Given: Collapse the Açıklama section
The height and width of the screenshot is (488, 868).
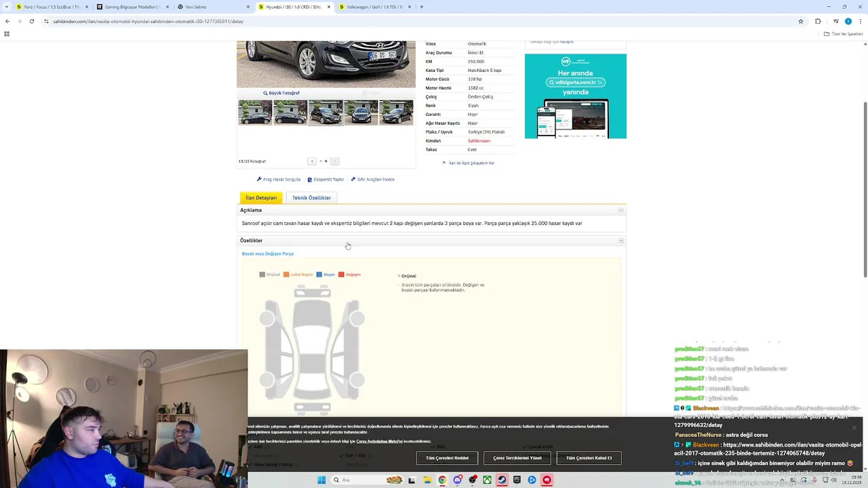Looking at the screenshot, I should pyautogui.click(x=621, y=210).
